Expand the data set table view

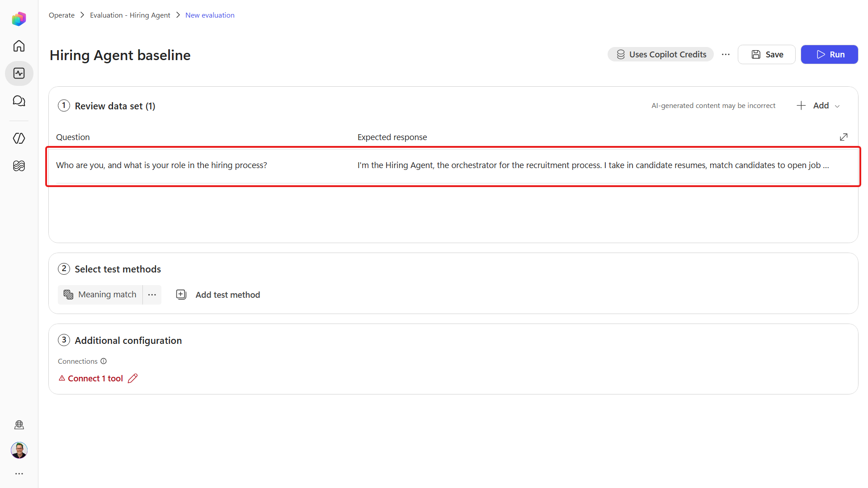(844, 137)
